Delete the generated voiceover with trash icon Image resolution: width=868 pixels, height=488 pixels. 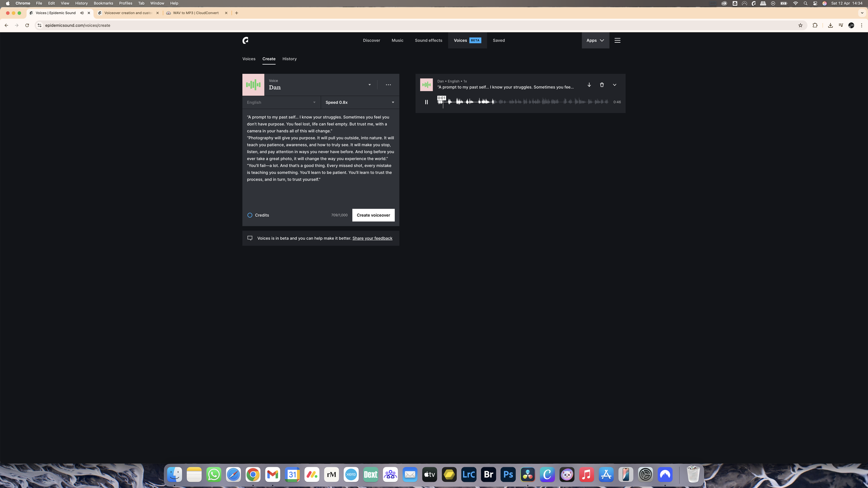602,85
